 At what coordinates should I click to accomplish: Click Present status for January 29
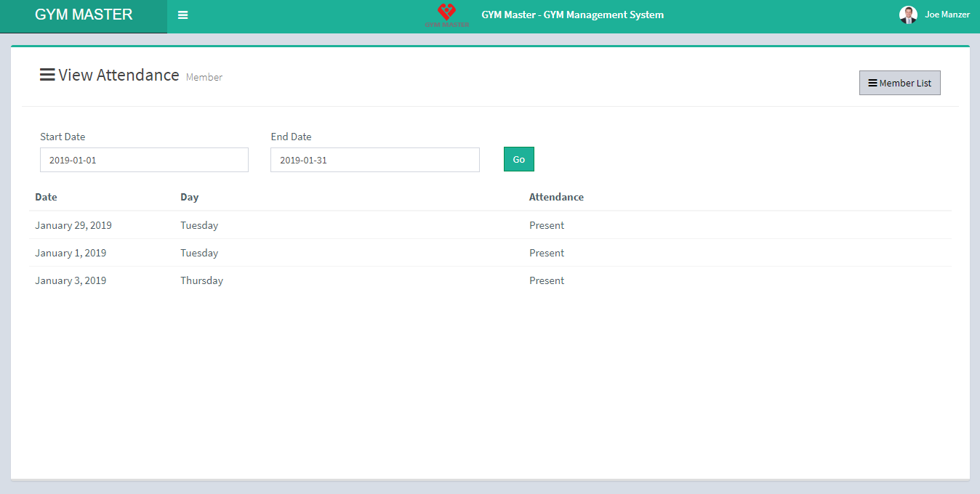(547, 225)
